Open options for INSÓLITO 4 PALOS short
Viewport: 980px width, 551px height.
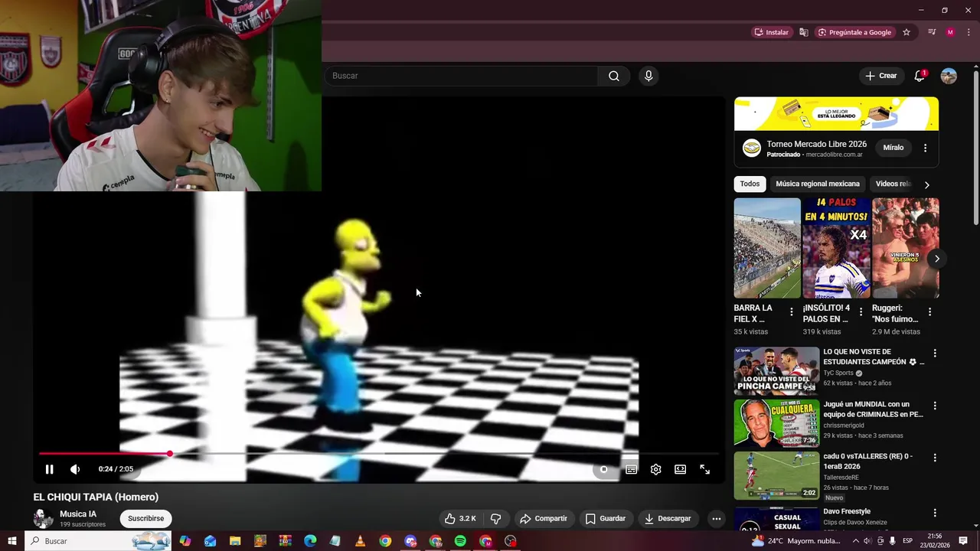coord(861,312)
